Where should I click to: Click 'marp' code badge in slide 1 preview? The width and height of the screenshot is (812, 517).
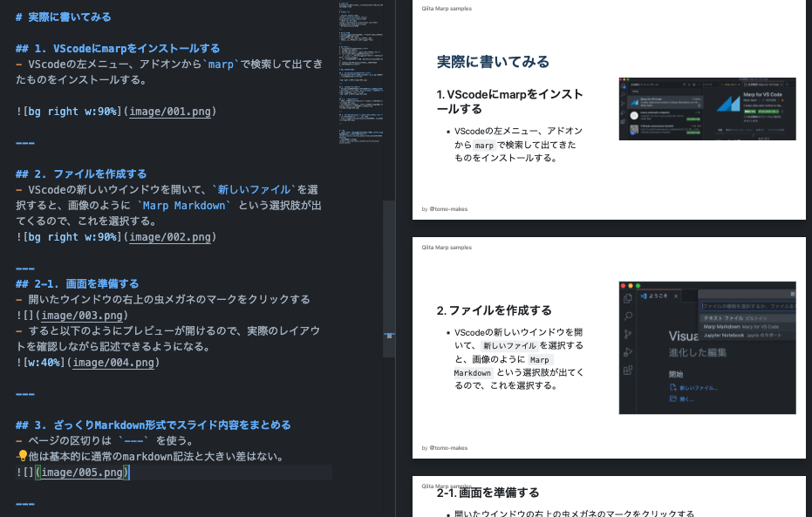pyautogui.click(x=484, y=146)
